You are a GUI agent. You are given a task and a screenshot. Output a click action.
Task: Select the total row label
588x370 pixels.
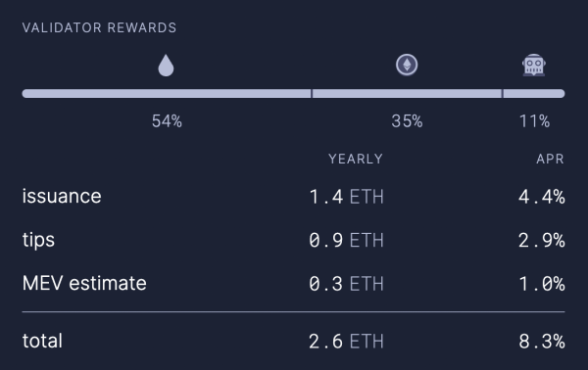42,341
